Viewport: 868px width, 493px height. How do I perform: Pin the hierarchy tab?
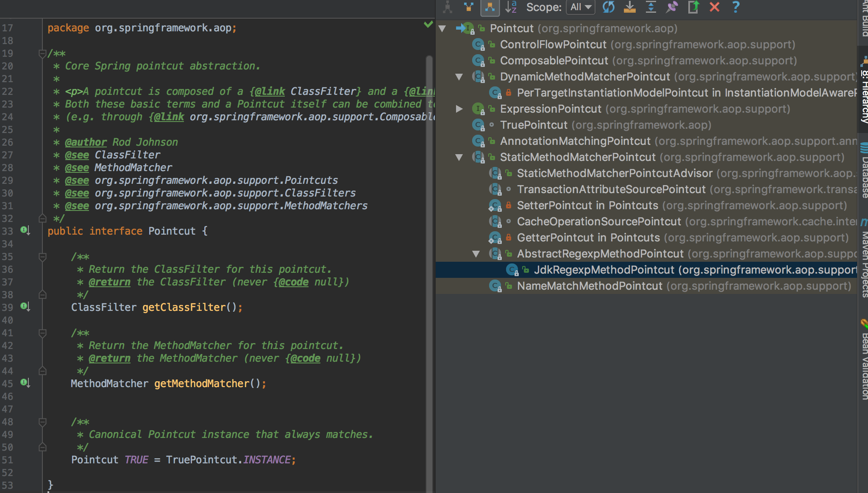tap(672, 7)
